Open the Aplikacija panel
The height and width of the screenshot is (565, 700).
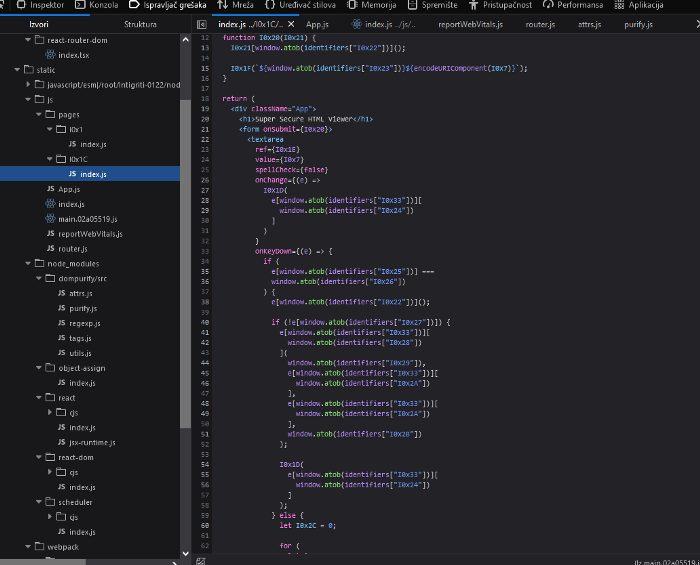point(646,5)
